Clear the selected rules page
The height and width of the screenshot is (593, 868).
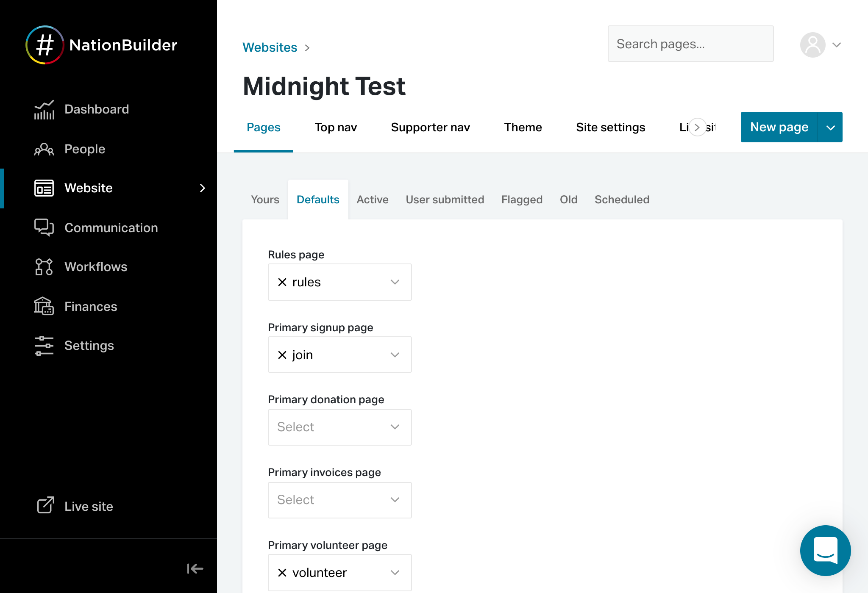click(x=283, y=283)
